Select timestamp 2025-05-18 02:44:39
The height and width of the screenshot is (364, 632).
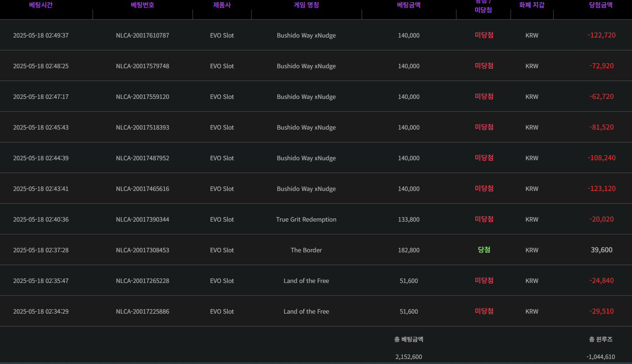(41, 158)
